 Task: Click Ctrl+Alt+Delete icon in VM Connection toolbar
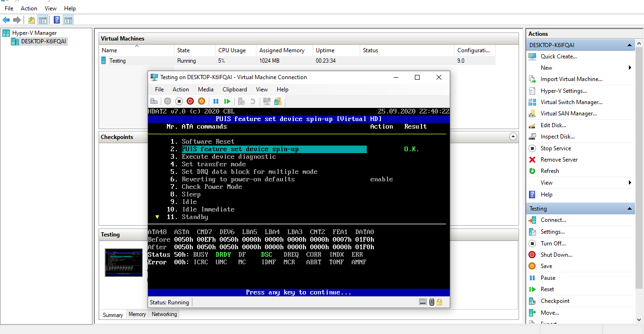pyautogui.click(x=154, y=101)
